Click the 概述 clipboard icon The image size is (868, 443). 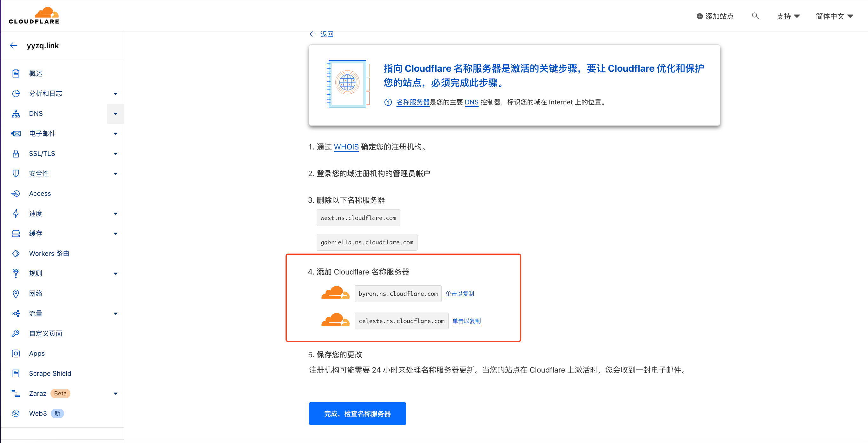click(16, 74)
